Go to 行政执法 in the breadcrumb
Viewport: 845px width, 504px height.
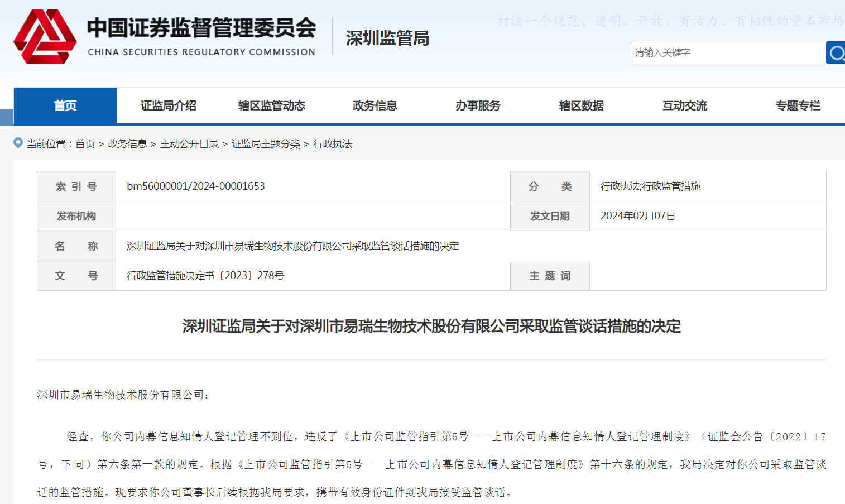[x=333, y=144]
